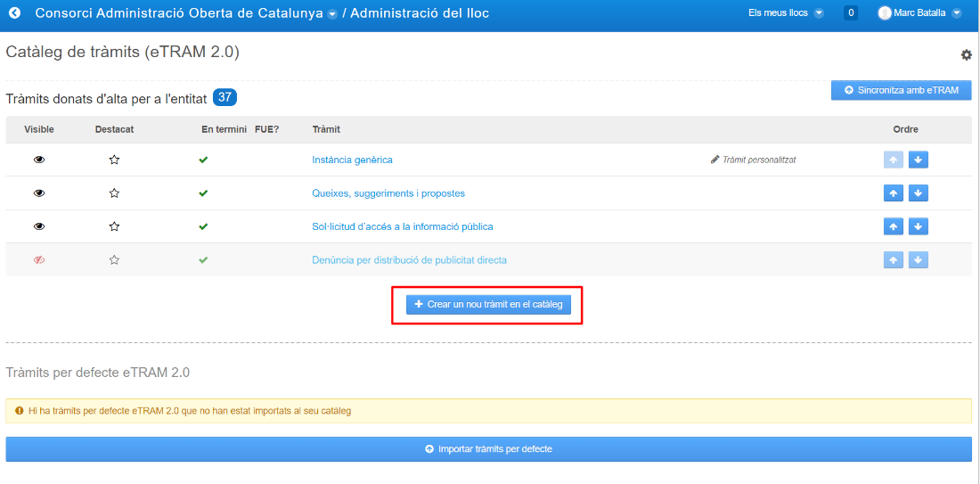Click Sincronitza amb eTRAM button

click(902, 90)
